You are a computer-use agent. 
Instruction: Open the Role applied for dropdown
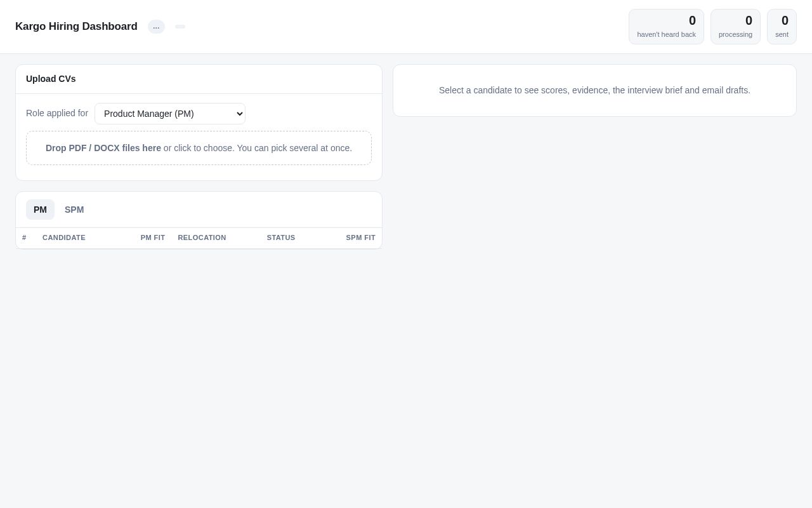pyautogui.click(x=170, y=114)
